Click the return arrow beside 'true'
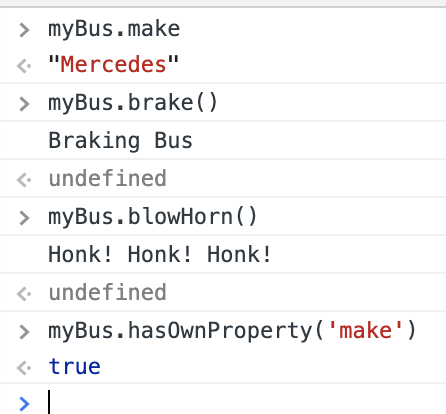Screen dimensions: 446x414 (24, 368)
